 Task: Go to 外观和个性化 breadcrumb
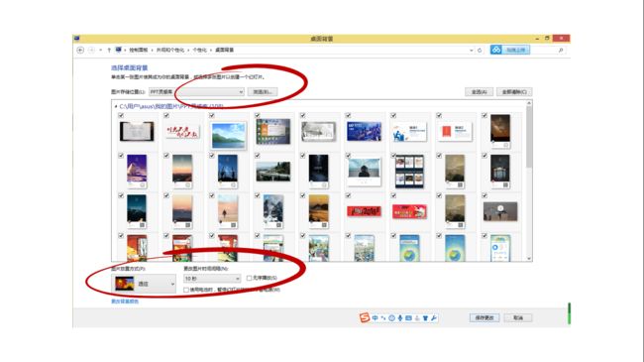click(x=170, y=50)
